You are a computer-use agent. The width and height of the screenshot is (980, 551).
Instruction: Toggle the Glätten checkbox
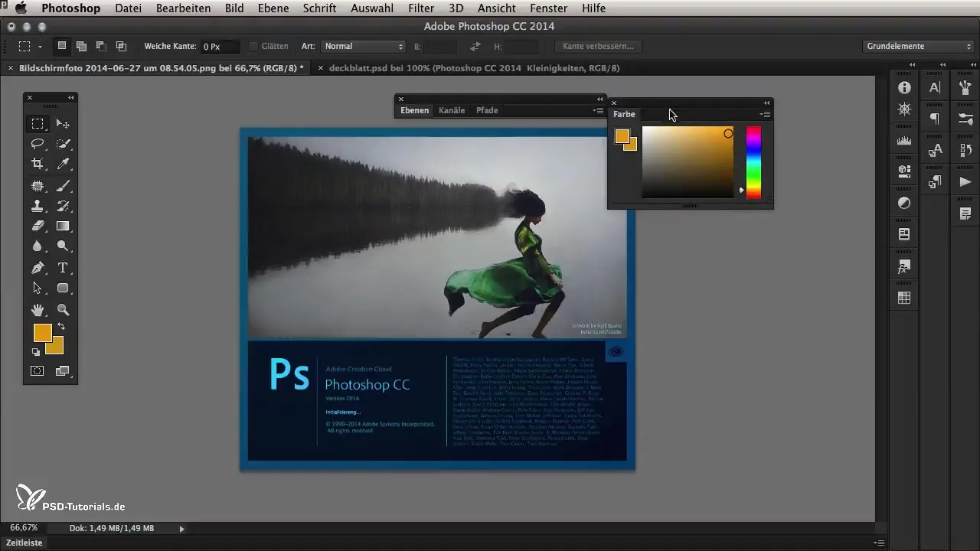253,47
